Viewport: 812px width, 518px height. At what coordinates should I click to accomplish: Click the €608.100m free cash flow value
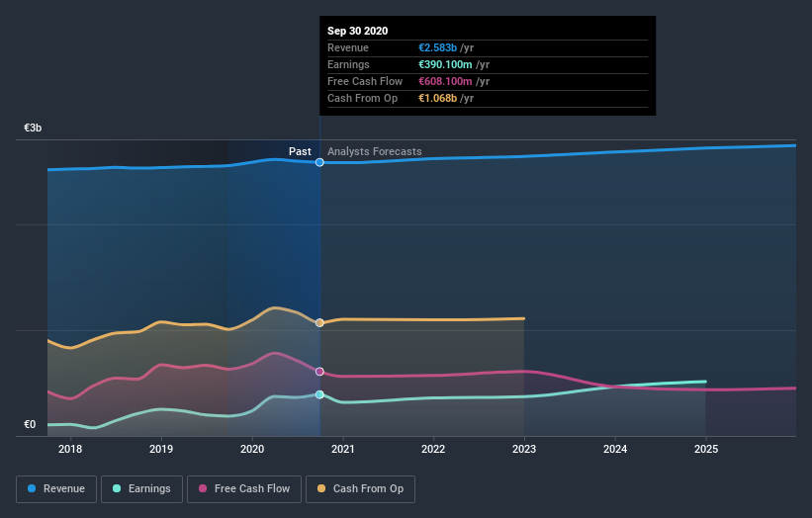[x=445, y=81]
